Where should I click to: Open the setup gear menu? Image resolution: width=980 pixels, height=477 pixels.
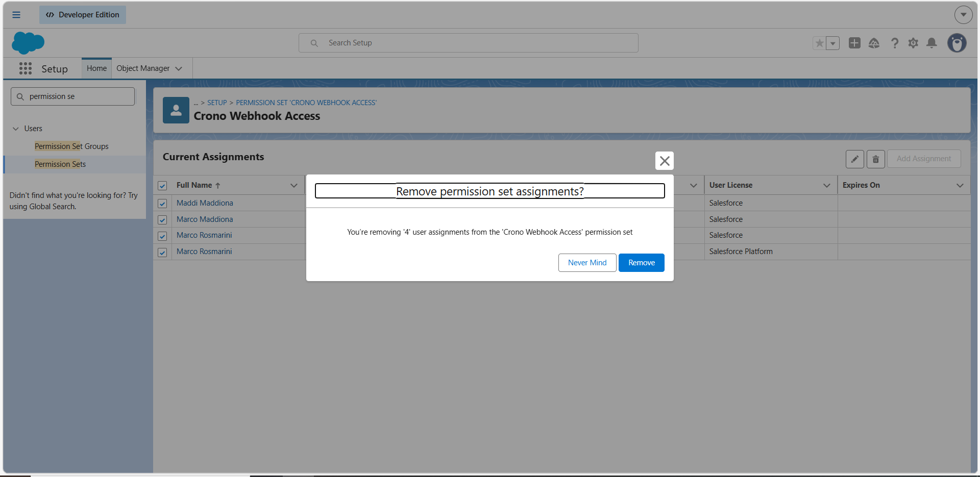913,43
